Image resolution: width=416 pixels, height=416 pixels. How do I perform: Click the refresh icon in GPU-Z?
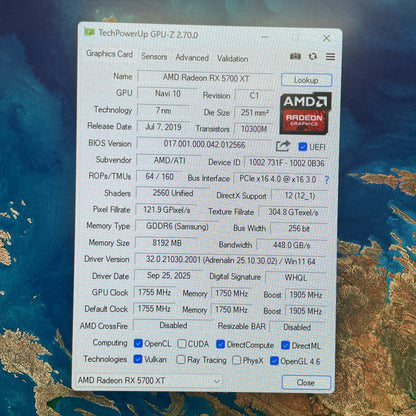[313, 57]
